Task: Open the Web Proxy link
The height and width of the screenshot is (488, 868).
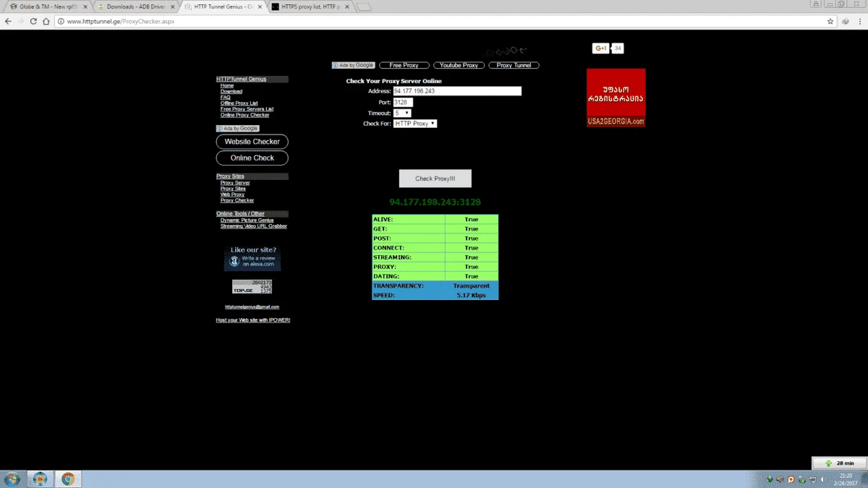Action: pos(232,194)
